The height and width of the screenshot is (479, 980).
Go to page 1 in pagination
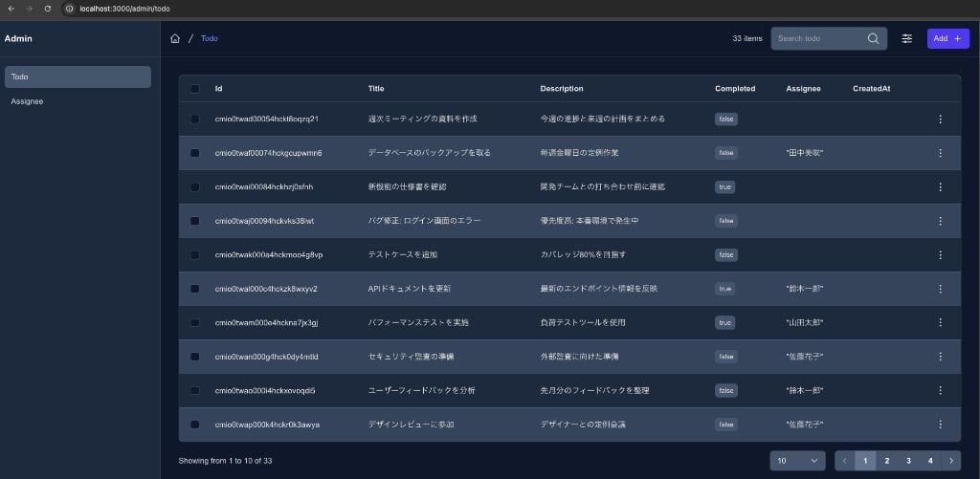[865, 461]
